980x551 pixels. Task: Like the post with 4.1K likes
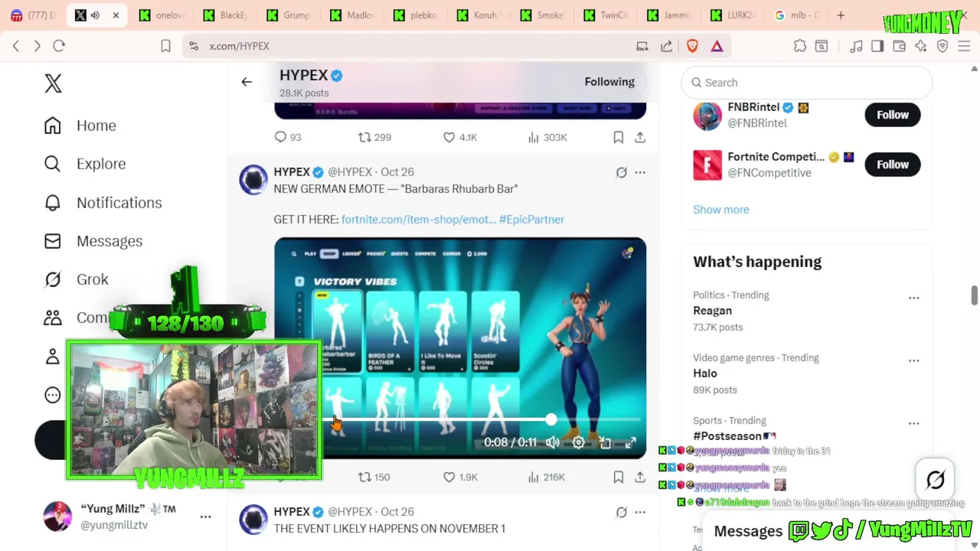[x=449, y=137]
